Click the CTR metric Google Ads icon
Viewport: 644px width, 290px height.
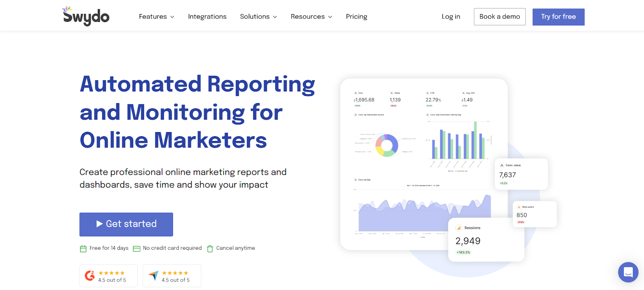[x=427, y=93]
